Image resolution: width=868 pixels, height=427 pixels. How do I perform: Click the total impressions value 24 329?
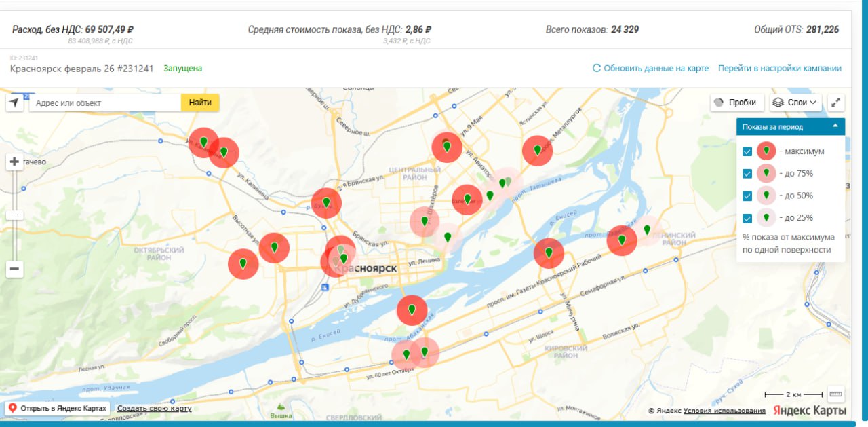[625, 30]
